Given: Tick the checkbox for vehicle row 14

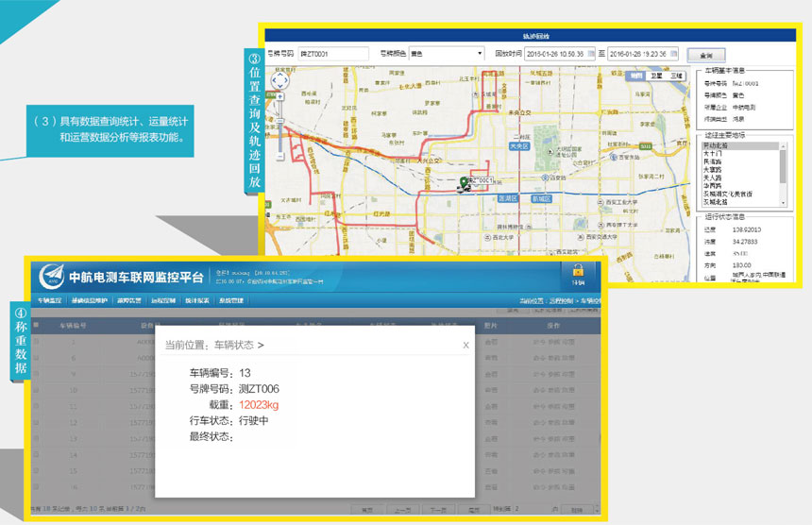Looking at the screenshot, I should 36,454.
